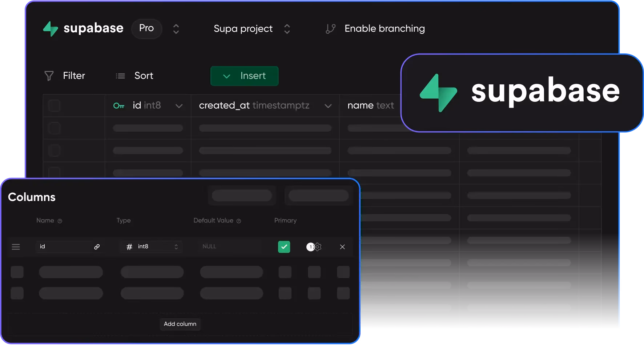Image resolution: width=644 pixels, height=361 pixels.
Task: Select the Supa project name
Action: [x=243, y=29]
